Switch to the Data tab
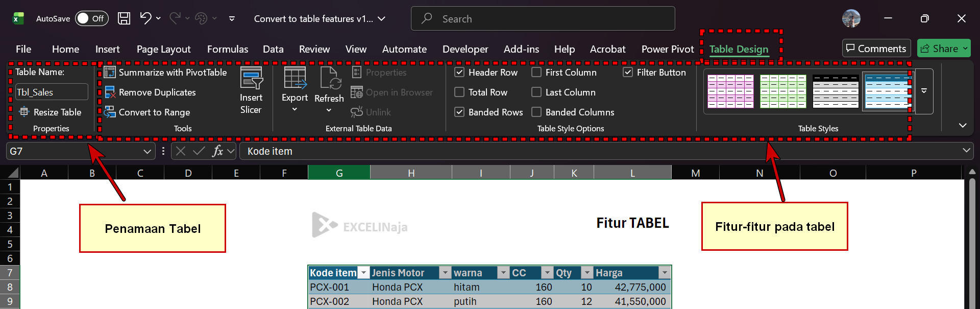 (x=273, y=49)
